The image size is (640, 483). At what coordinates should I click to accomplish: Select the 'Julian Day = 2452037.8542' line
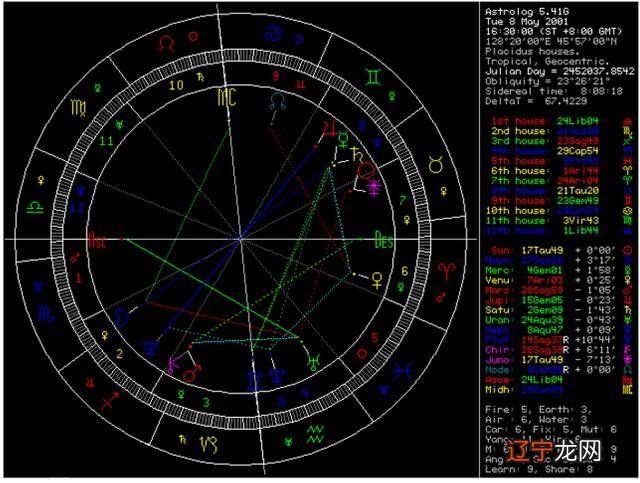pyautogui.click(x=560, y=71)
